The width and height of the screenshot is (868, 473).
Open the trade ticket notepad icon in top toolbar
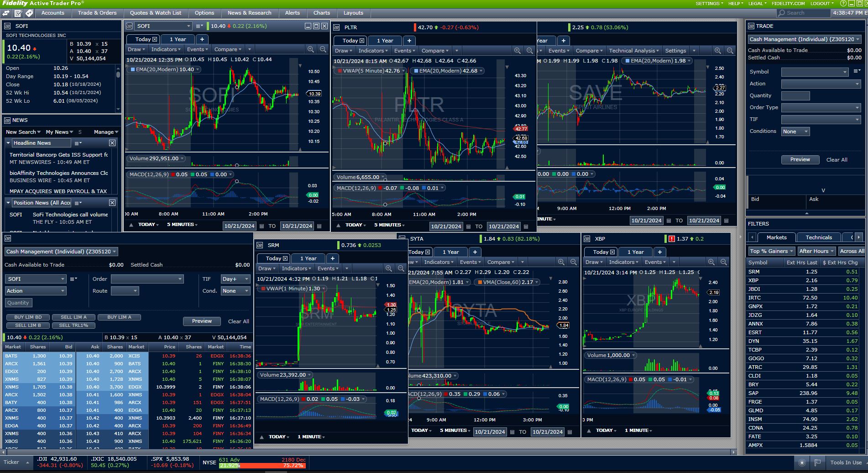(18, 13)
